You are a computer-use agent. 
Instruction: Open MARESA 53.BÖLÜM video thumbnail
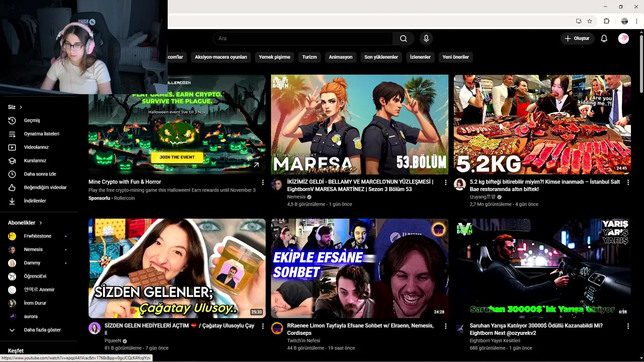[360, 124]
